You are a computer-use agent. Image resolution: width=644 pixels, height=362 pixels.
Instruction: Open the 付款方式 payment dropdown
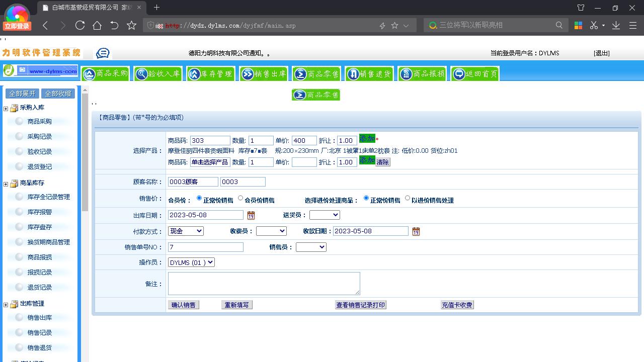pos(186,231)
